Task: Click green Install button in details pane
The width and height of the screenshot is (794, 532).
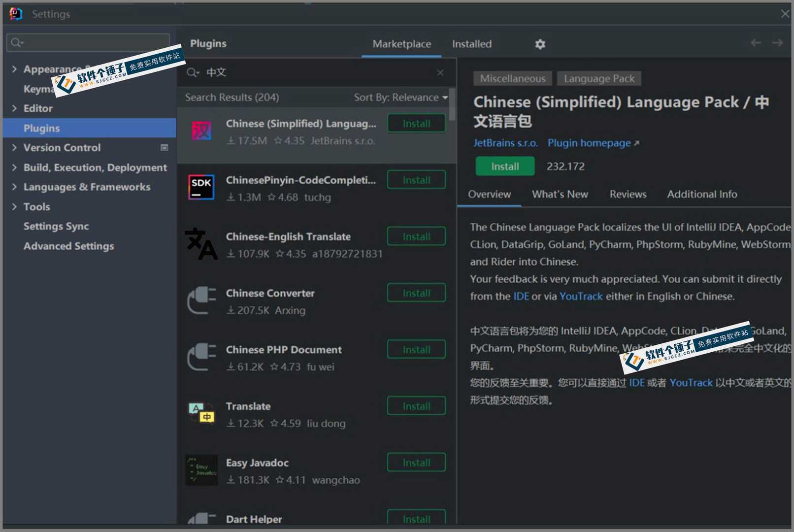Action: pos(505,166)
